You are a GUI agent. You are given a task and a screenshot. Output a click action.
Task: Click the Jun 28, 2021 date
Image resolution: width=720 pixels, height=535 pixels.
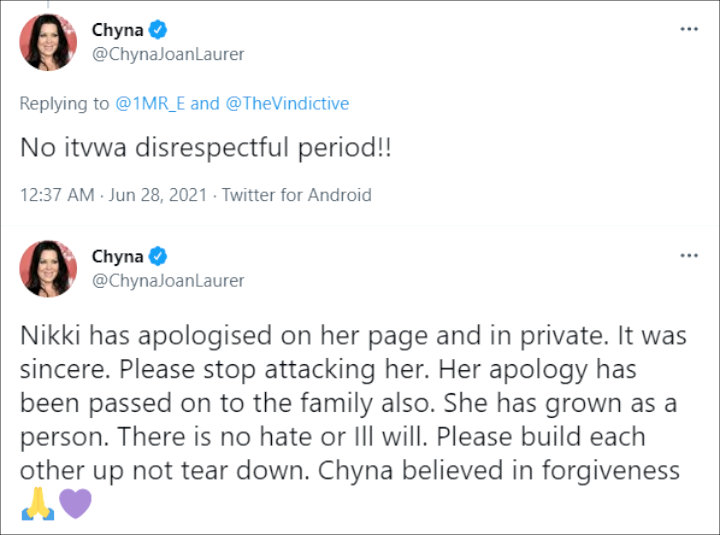[158, 195]
